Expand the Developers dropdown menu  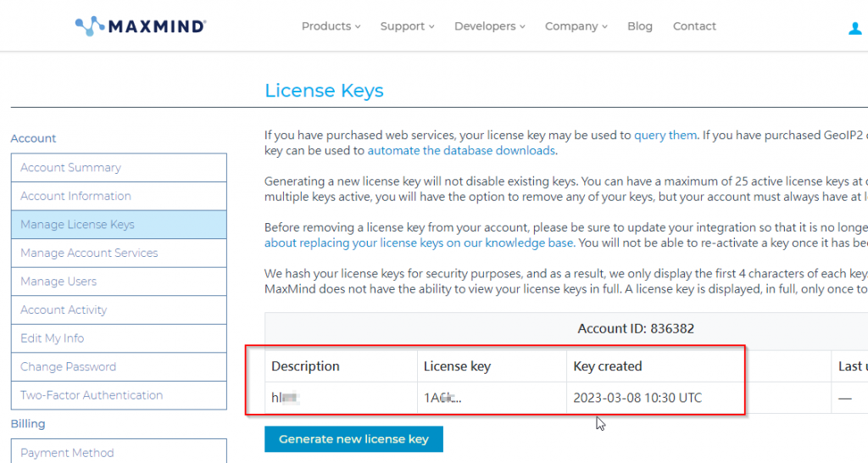coord(490,26)
